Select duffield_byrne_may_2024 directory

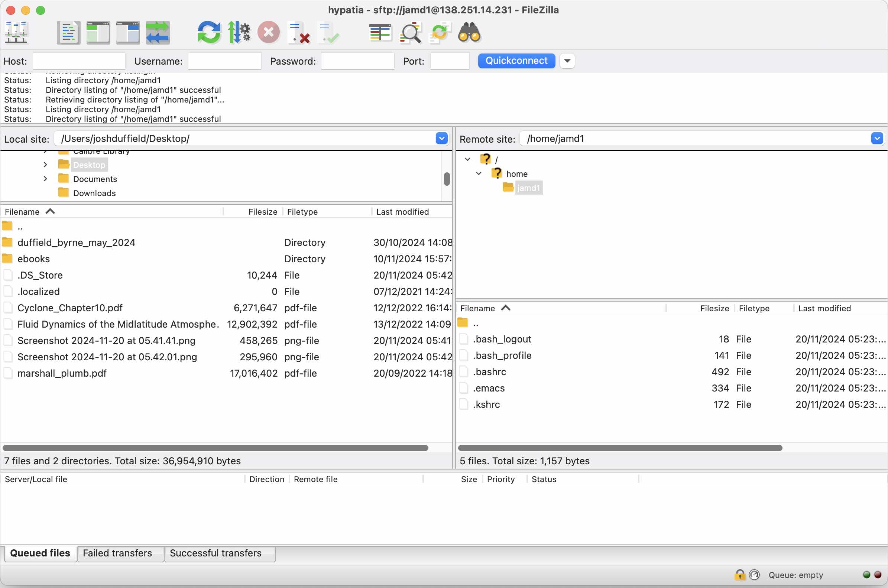[x=227, y=242]
